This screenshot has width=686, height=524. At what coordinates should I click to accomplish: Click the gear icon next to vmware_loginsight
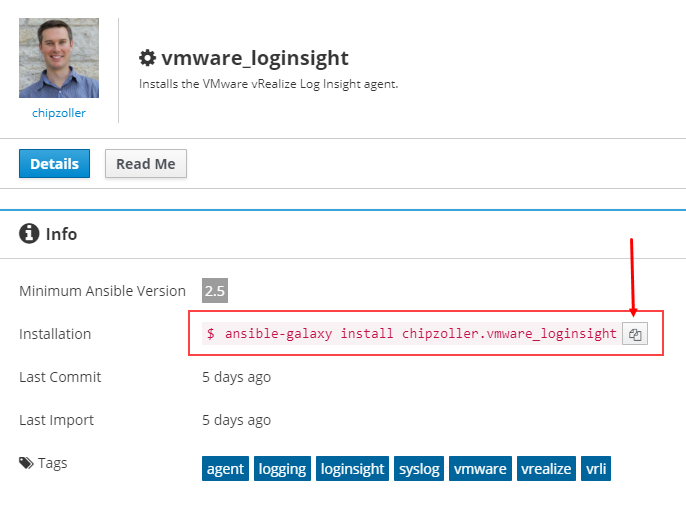click(148, 58)
